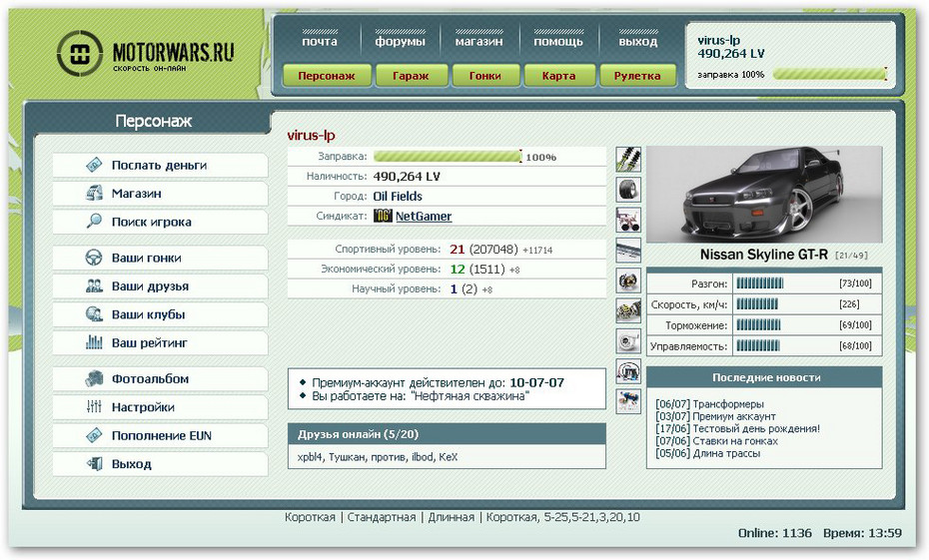The height and width of the screenshot is (560, 929).
Task: Click the Торможение stat bar
Action: click(759, 325)
